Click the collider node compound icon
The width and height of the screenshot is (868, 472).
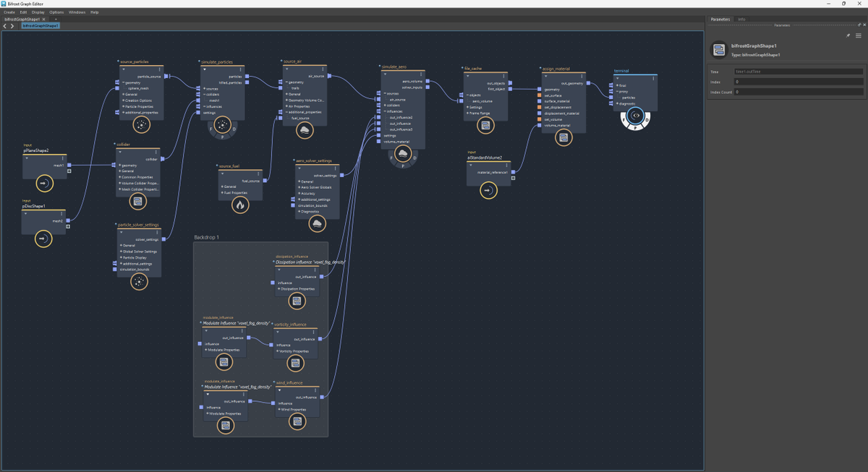coord(138,202)
